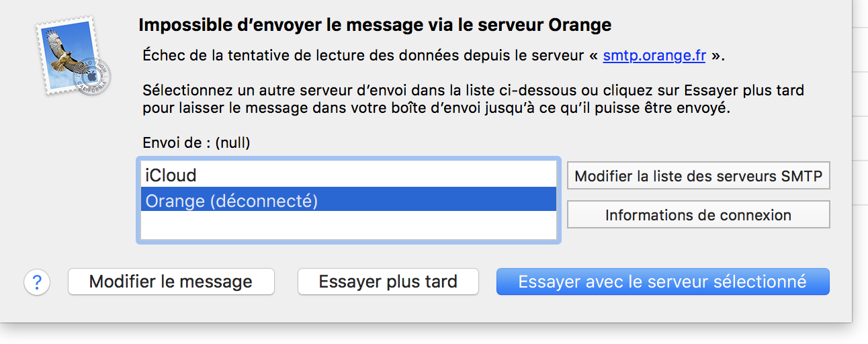Click Modifier le message button
868x344 pixels.
171,282
